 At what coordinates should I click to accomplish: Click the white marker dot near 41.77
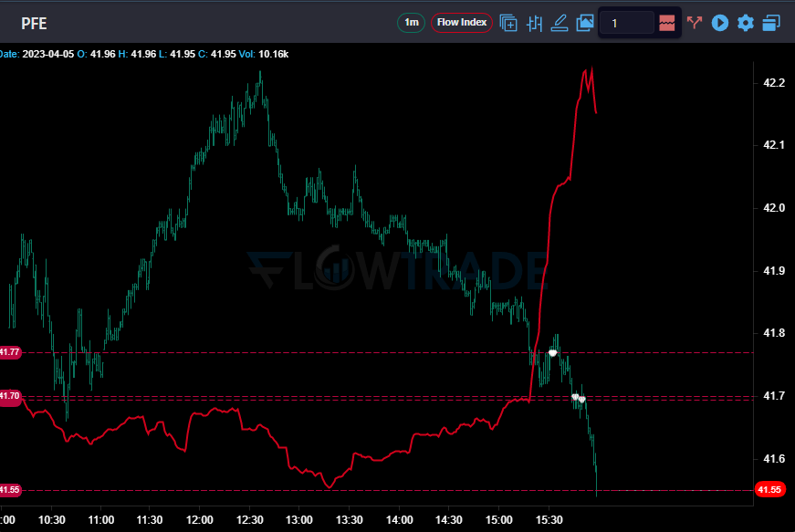(x=553, y=351)
